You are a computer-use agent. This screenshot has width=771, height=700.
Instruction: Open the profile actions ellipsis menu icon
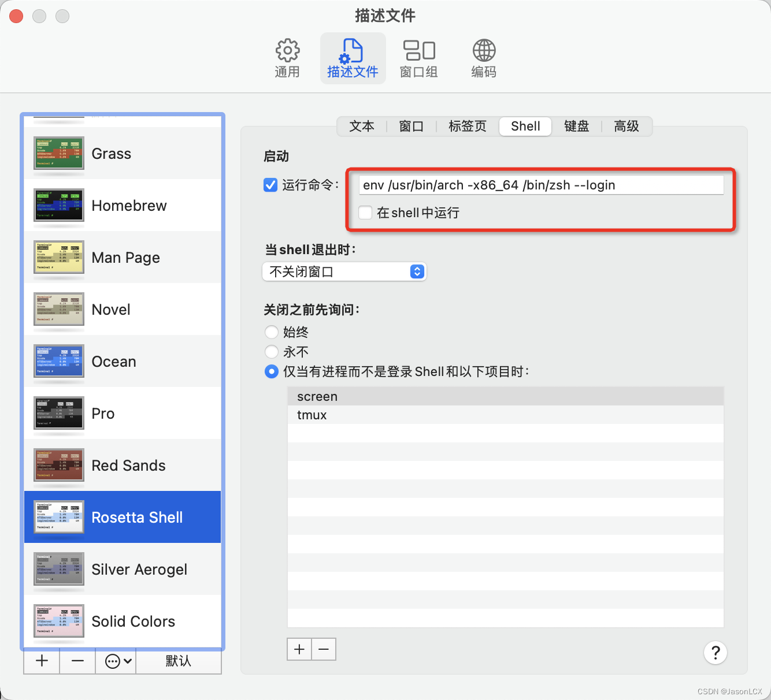(x=115, y=661)
